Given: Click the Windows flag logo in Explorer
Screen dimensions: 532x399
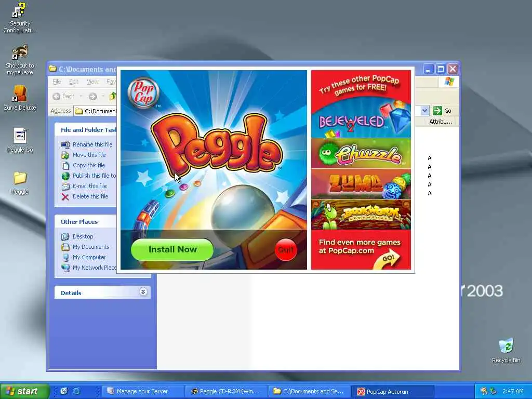Looking at the screenshot, I should (x=449, y=82).
